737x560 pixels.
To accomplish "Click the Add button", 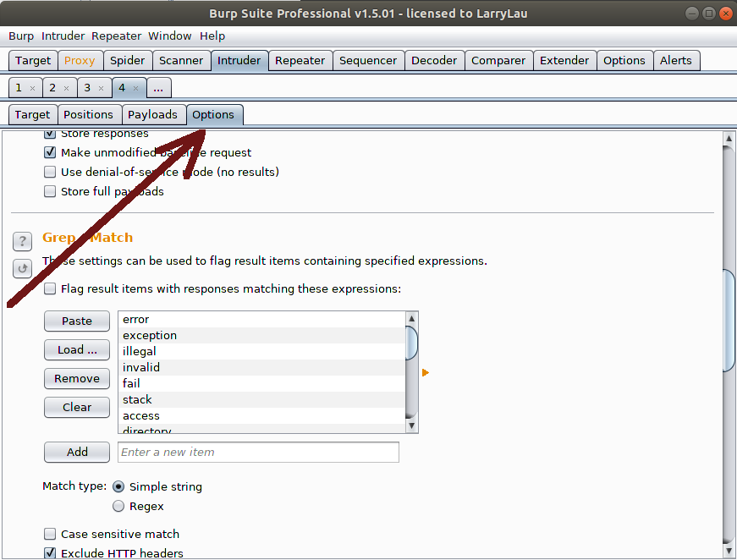I will (x=77, y=452).
